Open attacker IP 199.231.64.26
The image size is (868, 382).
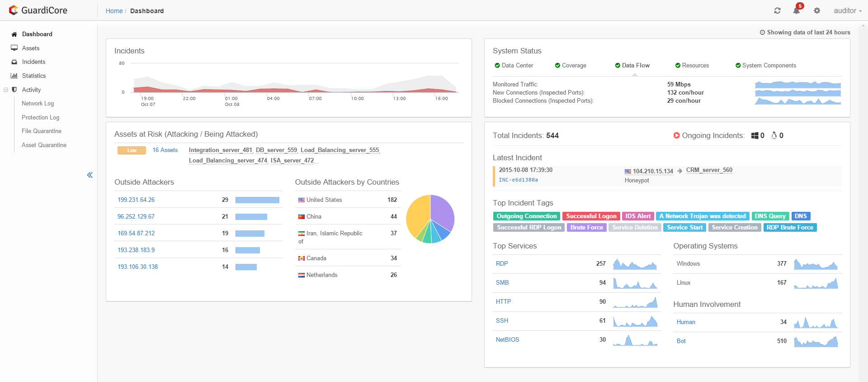136,200
